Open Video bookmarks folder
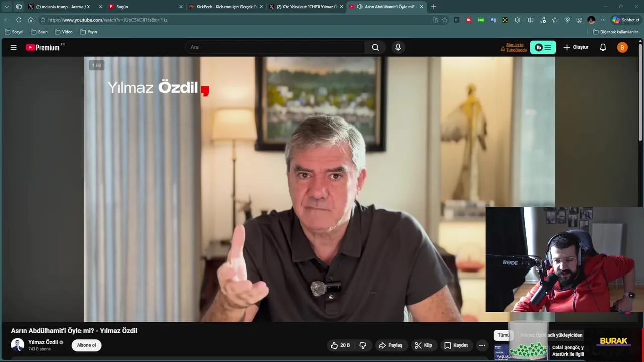The height and width of the screenshot is (362, 644). pyautogui.click(x=64, y=32)
